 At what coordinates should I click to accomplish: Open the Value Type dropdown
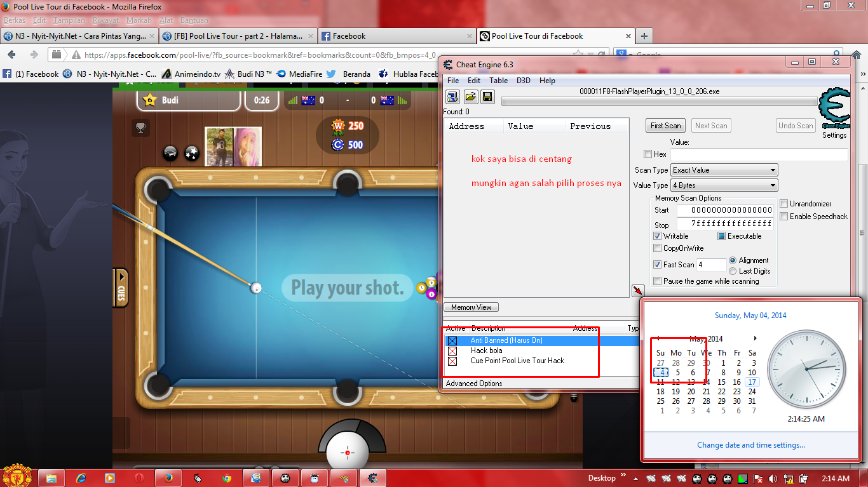coord(724,185)
